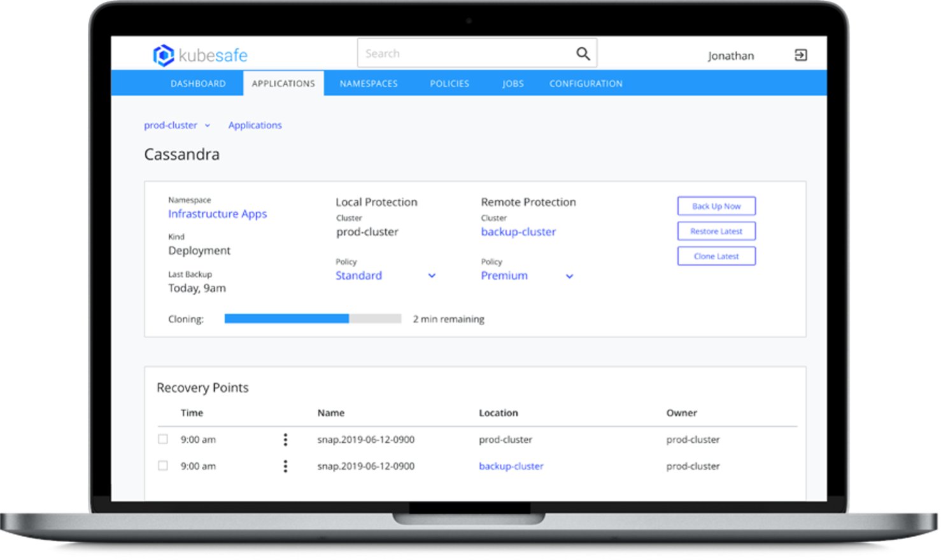The height and width of the screenshot is (560, 941).
Task: Click the Cloning progress bar
Action: pos(313,318)
